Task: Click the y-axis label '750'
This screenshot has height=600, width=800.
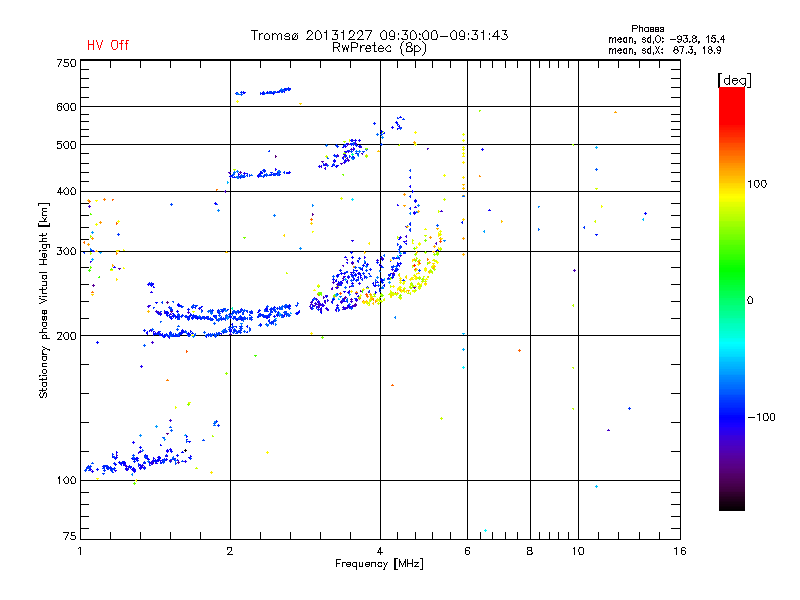Action: tap(66, 63)
